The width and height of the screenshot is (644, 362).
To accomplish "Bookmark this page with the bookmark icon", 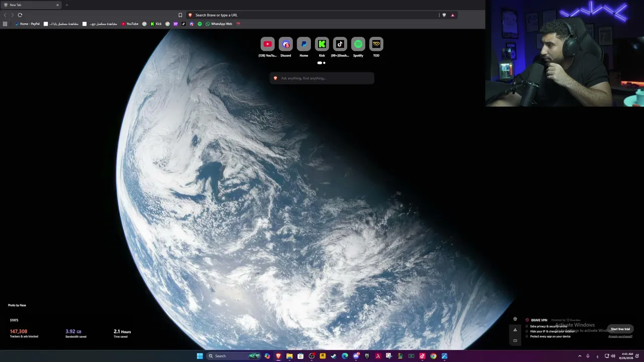I will [x=180, y=15].
